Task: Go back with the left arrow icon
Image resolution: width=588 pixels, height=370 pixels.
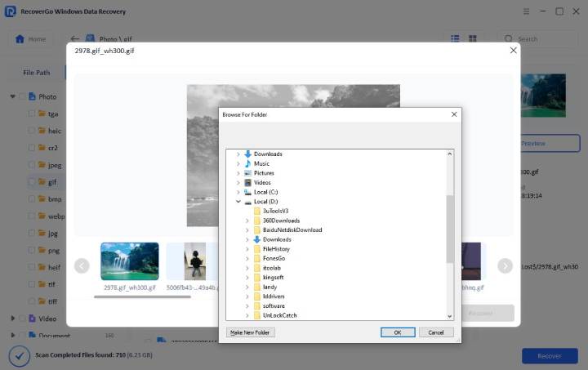Action: pyautogui.click(x=74, y=38)
